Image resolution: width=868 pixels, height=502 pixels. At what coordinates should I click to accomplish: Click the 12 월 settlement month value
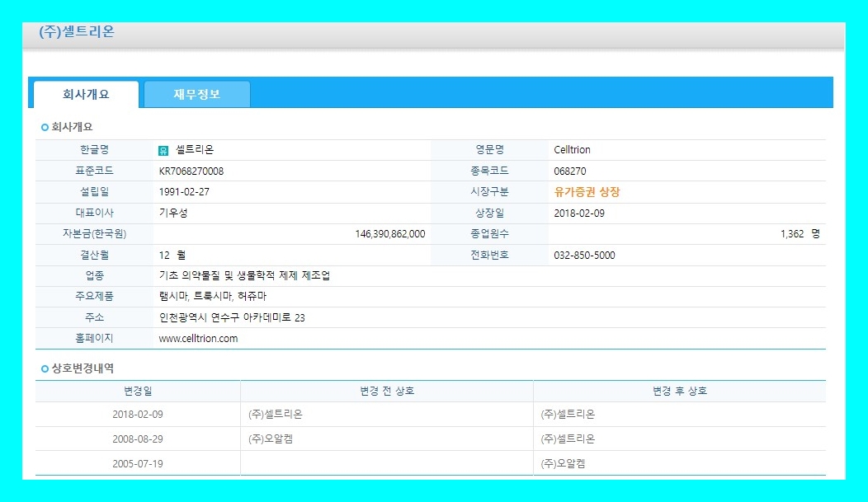(x=172, y=255)
